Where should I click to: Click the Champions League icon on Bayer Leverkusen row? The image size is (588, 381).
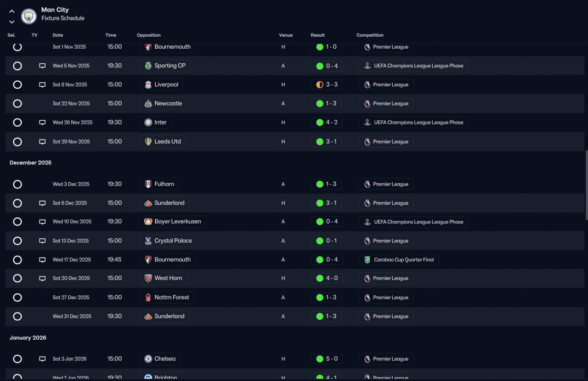pos(367,222)
